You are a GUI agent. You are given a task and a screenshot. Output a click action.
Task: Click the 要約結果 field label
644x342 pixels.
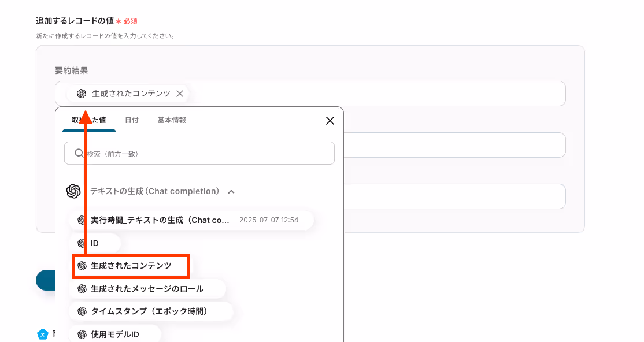[72, 70]
